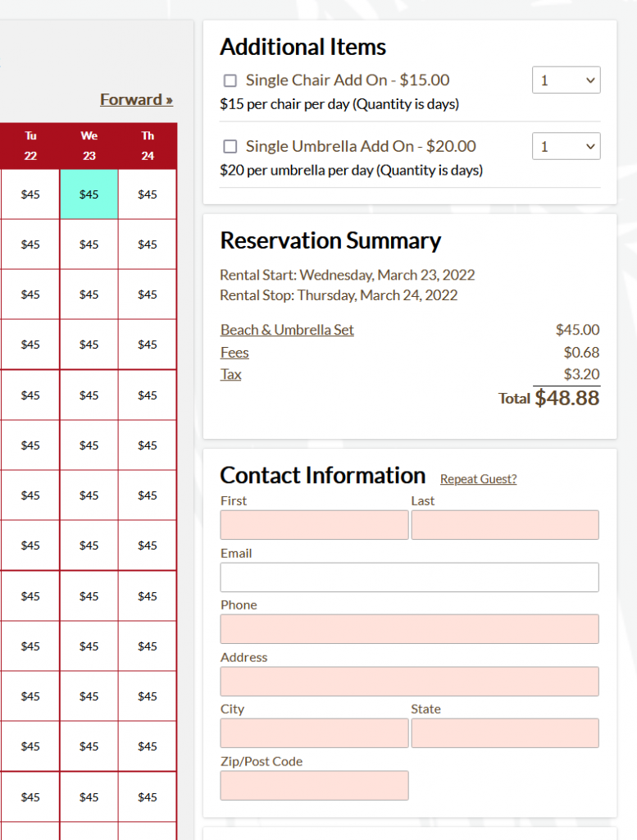Select the highlighted $45 cell under We 23
The width and height of the screenshot is (637, 840).
[89, 194]
